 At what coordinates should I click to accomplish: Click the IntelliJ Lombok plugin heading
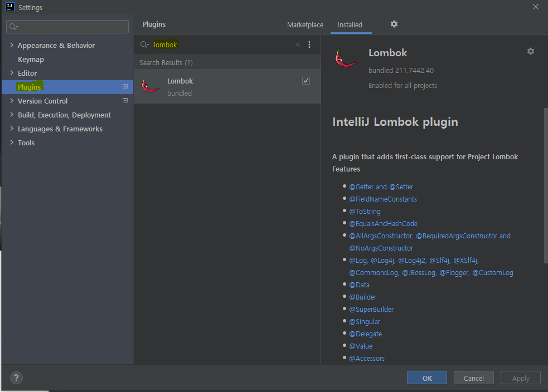pos(395,122)
